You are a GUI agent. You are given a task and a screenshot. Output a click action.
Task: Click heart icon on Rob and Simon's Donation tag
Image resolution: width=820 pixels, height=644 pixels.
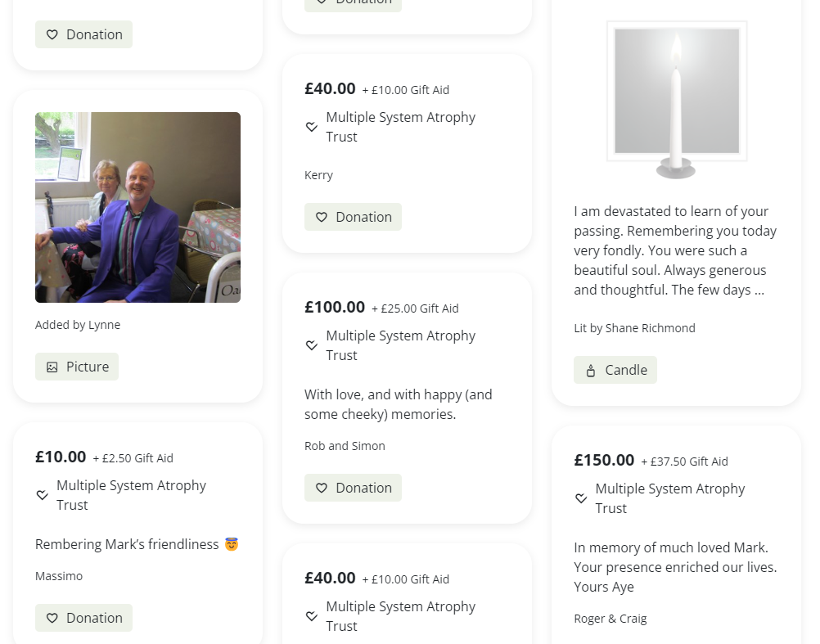pyautogui.click(x=322, y=488)
